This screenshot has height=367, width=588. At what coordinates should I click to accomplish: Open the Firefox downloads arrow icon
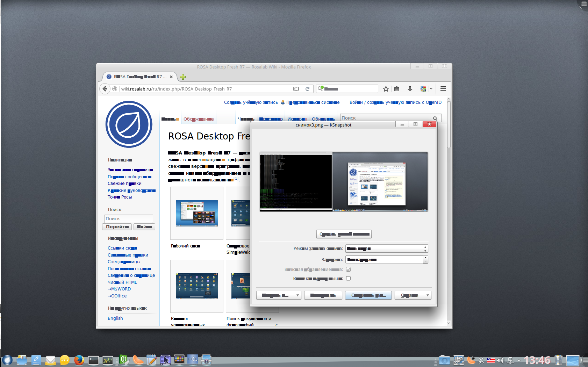pos(410,89)
